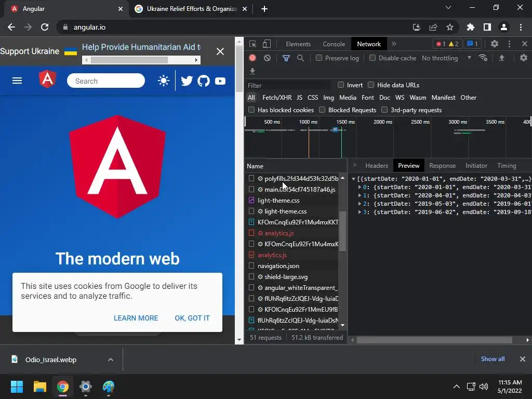Click the import HAR upload icon
The image size is (532, 399).
click(x=502, y=58)
